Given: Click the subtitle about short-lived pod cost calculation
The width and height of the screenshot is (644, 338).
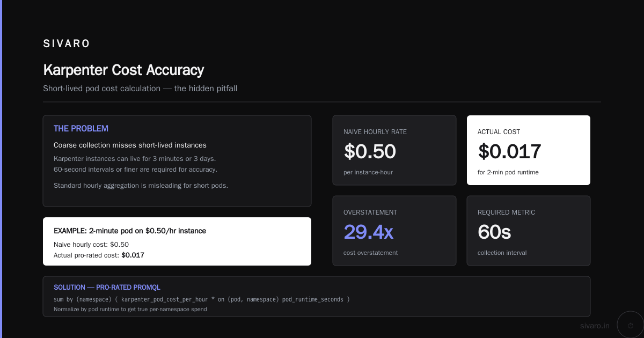Looking at the screenshot, I should 140,89.
